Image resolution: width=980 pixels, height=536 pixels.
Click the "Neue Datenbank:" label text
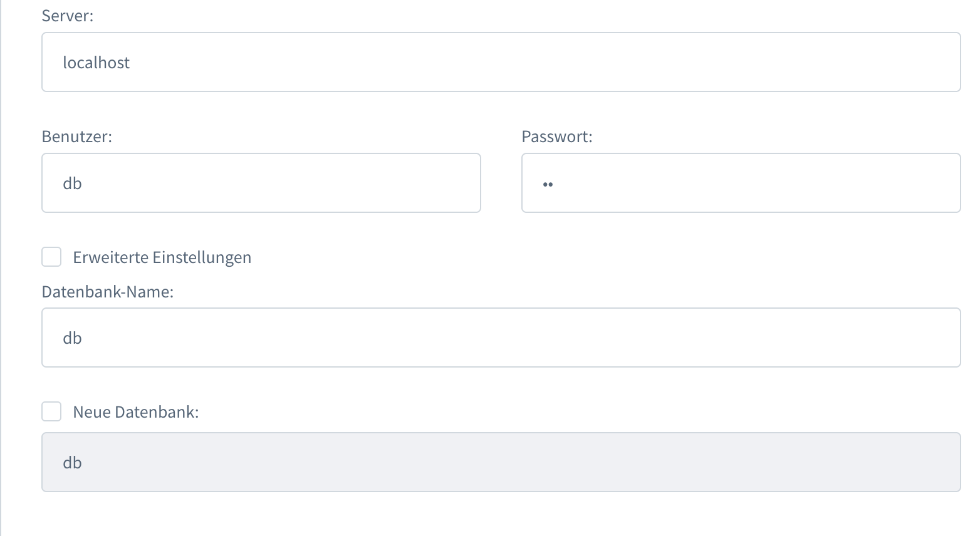[136, 412]
